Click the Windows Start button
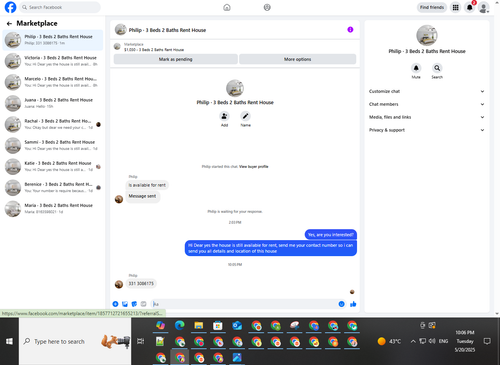The width and height of the screenshot is (500, 365). point(9,341)
